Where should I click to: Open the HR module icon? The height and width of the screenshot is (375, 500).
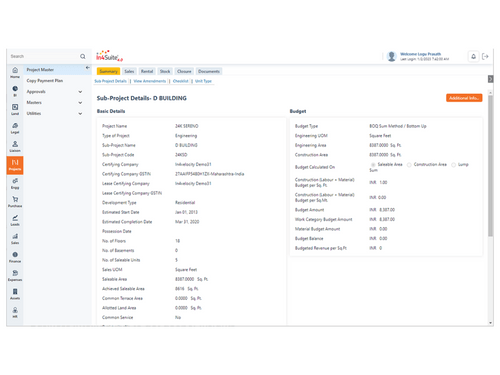click(x=15, y=312)
